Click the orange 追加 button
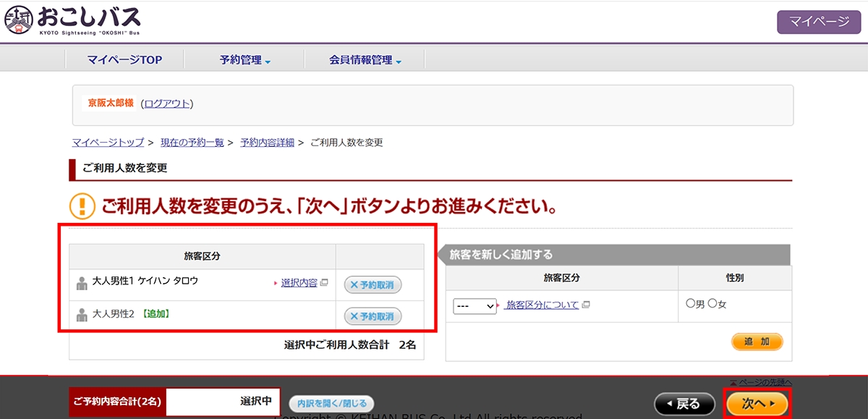Screen dimensions: 868x419 pyautogui.click(x=757, y=342)
